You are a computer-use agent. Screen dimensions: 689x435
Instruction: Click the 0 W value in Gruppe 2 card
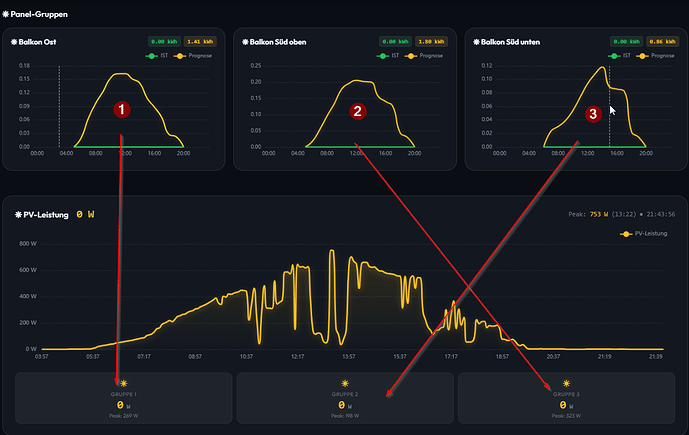tap(345, 405)
